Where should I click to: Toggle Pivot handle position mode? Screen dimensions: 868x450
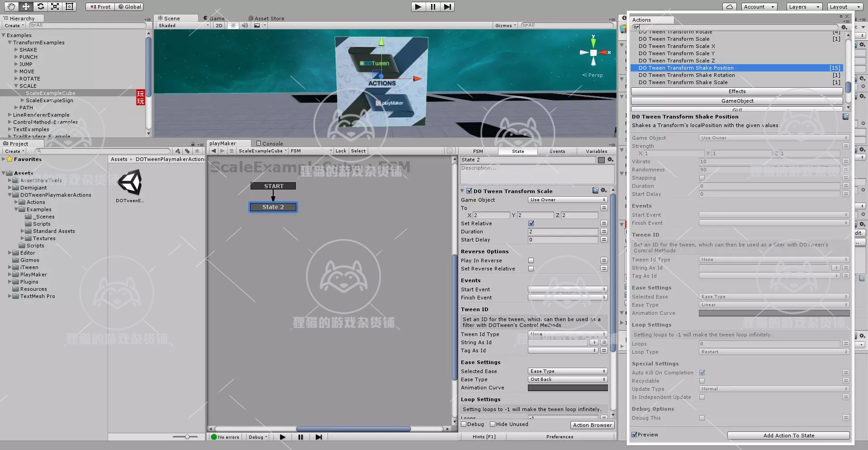[x=100, y=7]
